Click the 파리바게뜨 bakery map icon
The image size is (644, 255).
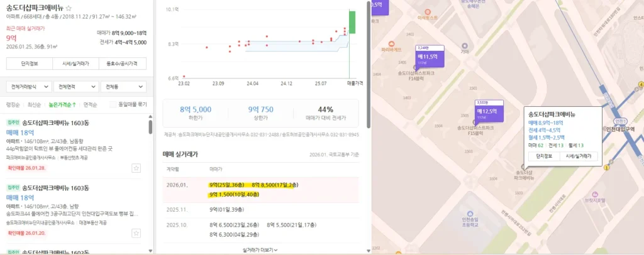(x=391, y=43)
